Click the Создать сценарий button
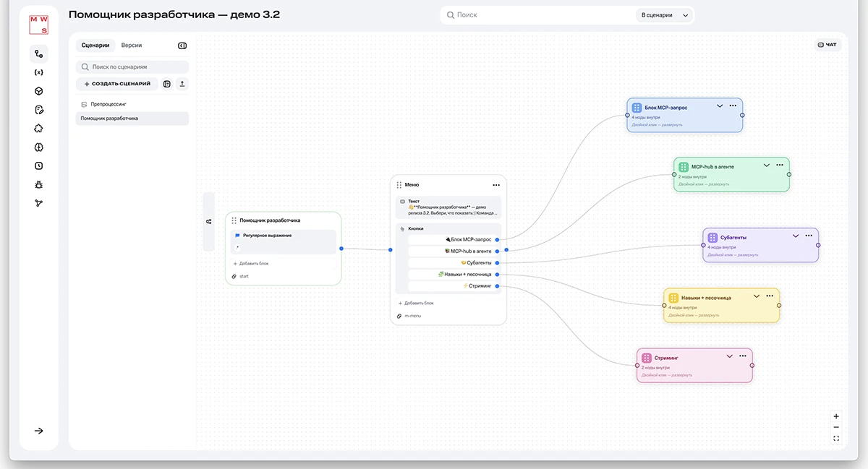Screen dimensions: 868x469 117,84
